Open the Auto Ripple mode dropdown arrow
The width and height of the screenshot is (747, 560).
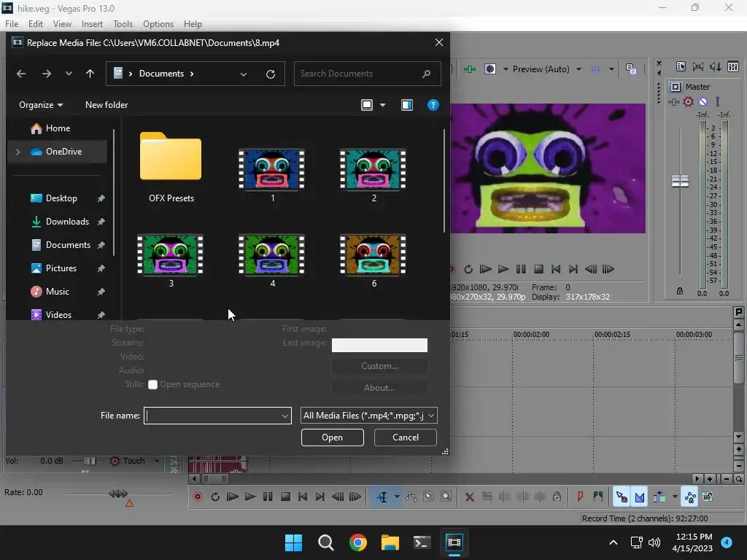[675, 497]
